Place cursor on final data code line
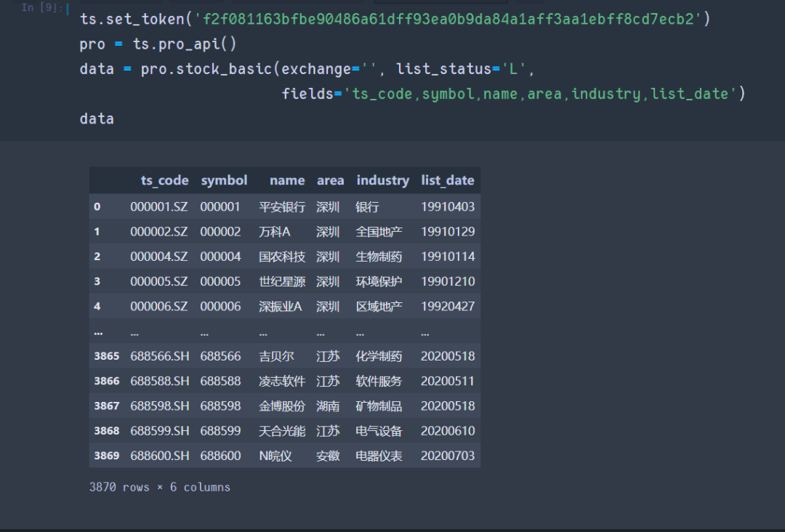Viewport: 785px width, 532px height. point(97,119)
